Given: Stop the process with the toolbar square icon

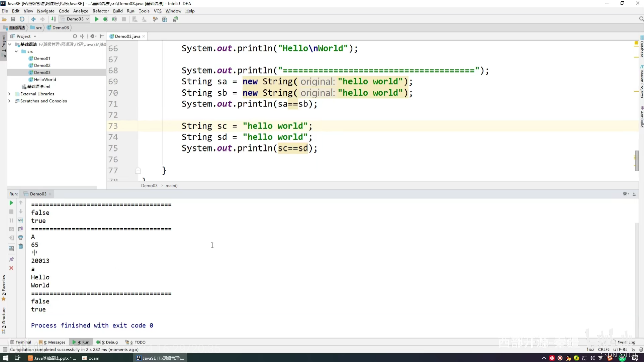Looking at the screenshot, I should click(x=124, y=19).
